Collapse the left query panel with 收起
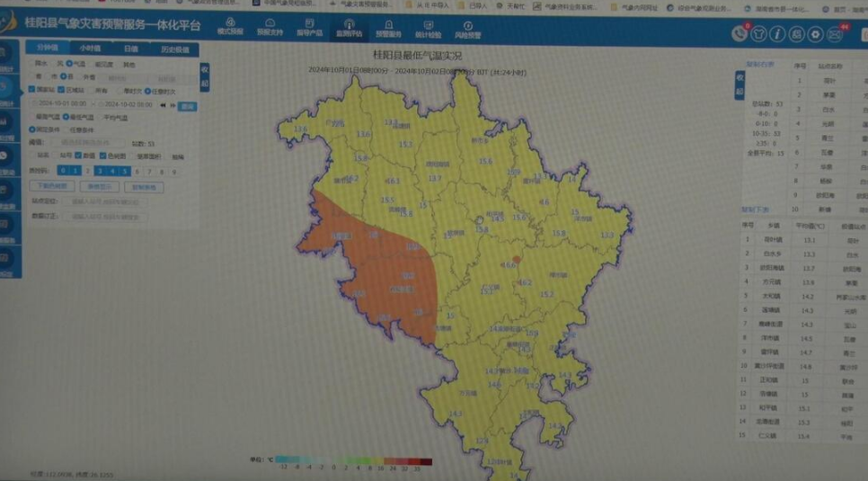The width and height of the screenshot is (868, 481). (x=204, y=76)
